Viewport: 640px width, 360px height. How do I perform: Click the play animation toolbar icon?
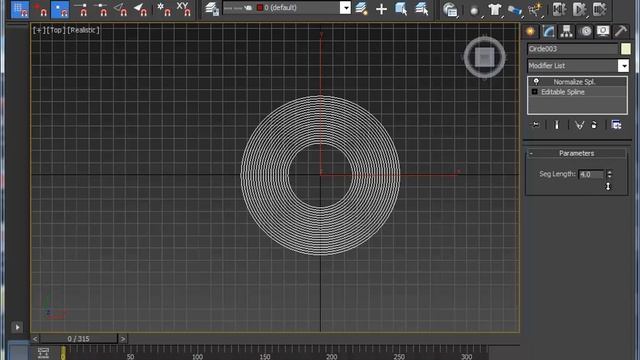[579, 9]
